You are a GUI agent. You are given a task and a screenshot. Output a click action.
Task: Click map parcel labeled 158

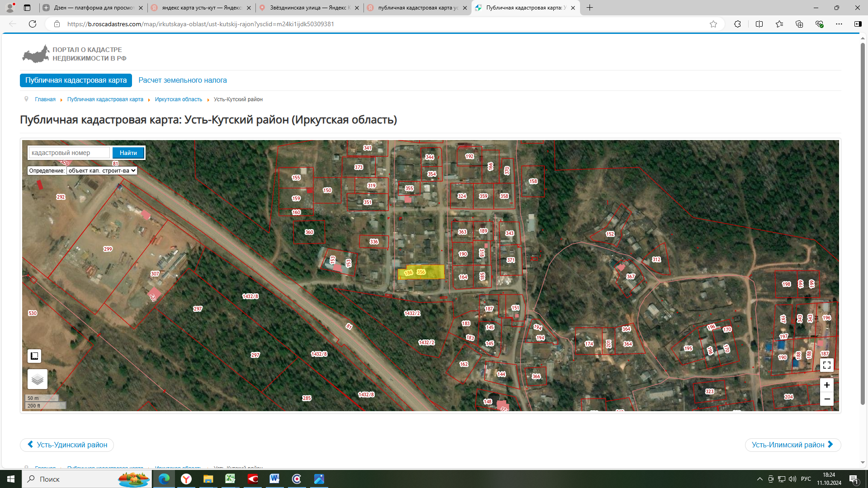(x=533, y=182)
